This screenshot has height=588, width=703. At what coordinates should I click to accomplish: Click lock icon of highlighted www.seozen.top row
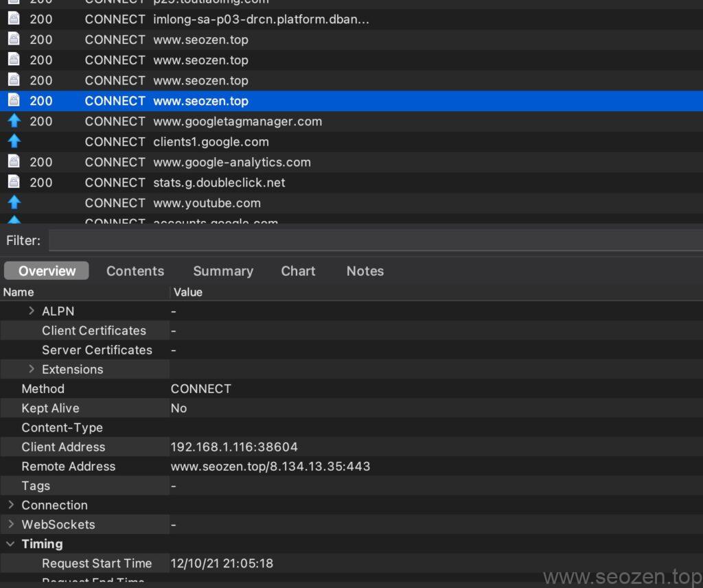coord(14,100)
